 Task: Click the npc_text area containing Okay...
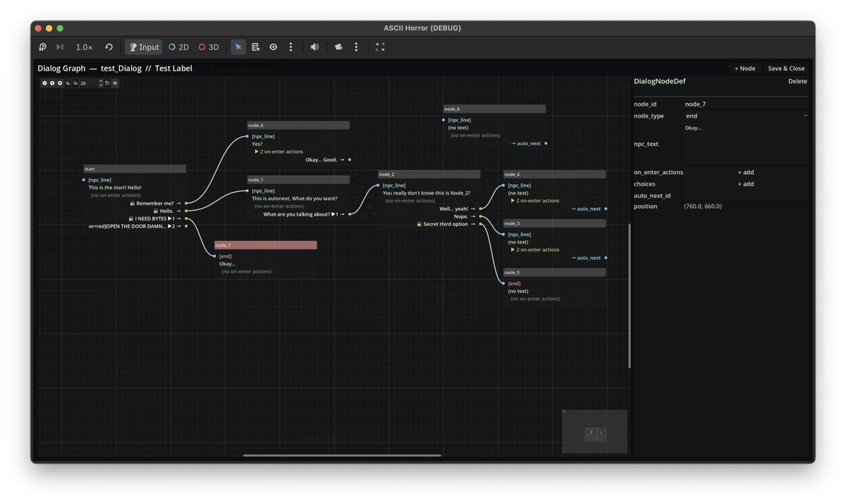tap(746, 144)
